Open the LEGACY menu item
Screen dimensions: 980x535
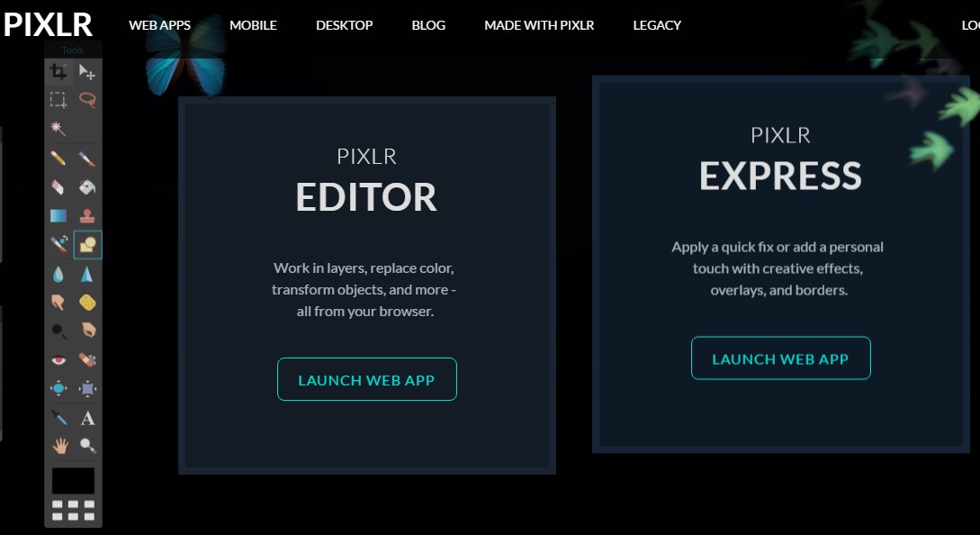tap(657, 25)
